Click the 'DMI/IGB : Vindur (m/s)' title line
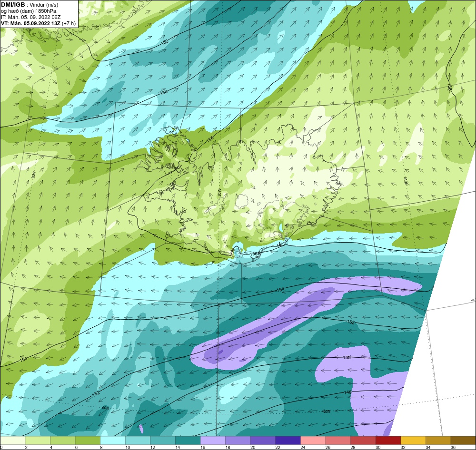The image size is (476, 450). [x=30, y=5]
